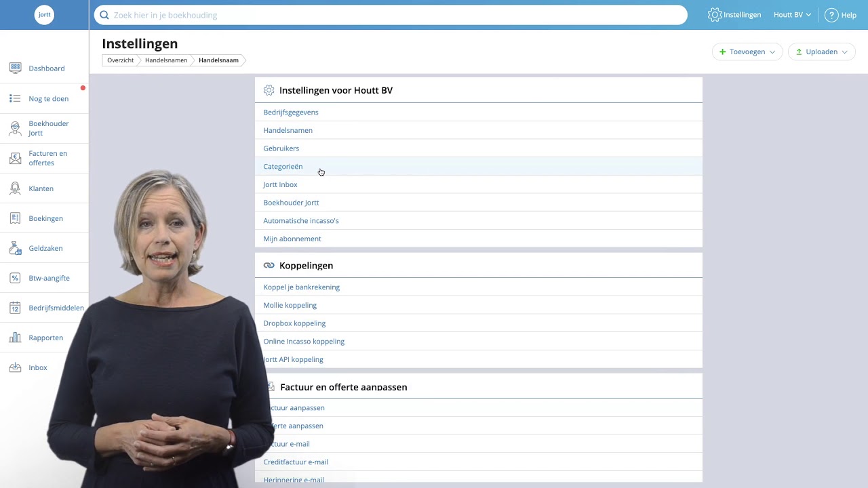Expand the Toevoegen dropdown arrow
868x488 pixels.
[772, 52]
